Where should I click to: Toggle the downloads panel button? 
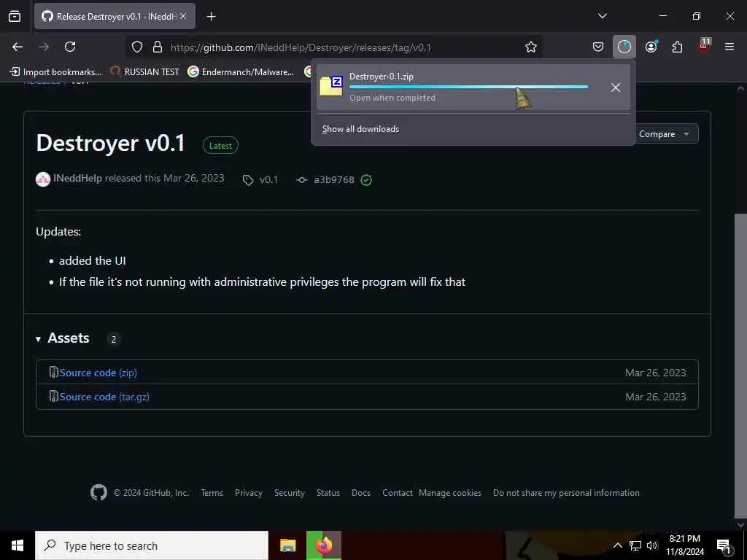click(x=624, y=47)
